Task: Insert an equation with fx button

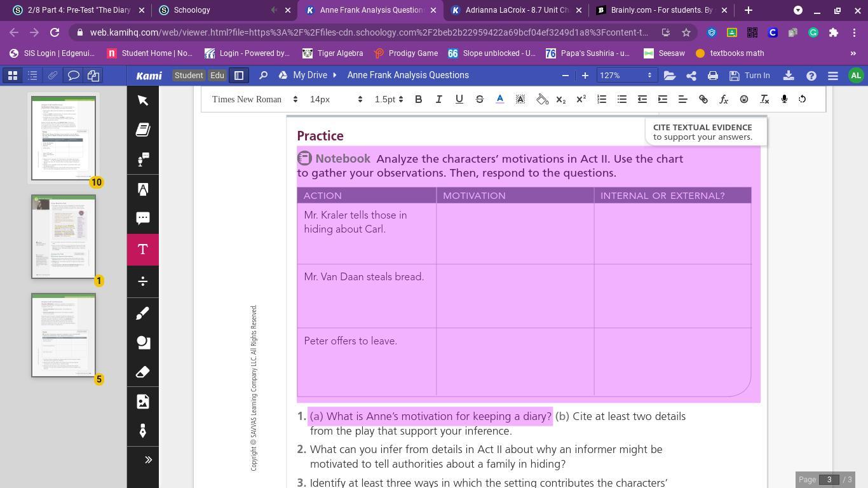Action: [x=724, y=99]
